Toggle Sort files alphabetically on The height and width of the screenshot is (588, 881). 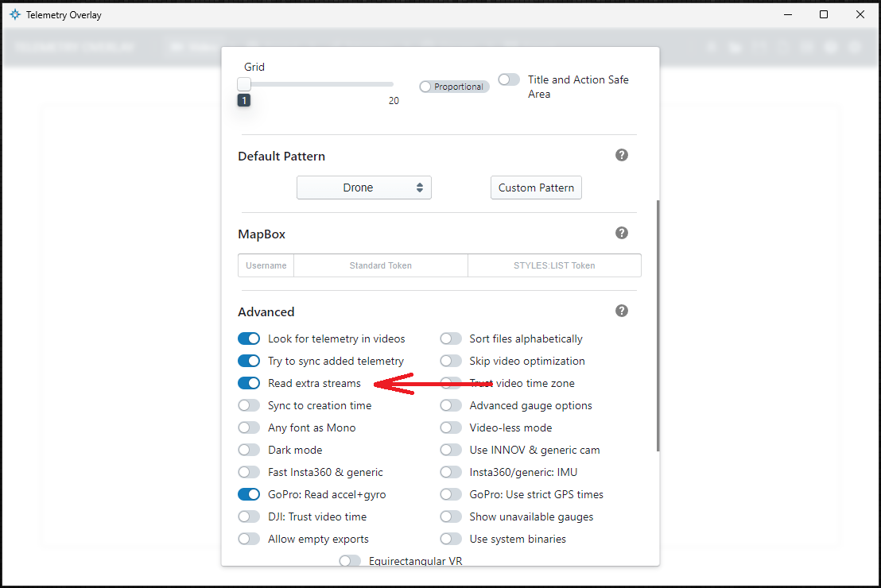click(x=451, y=338)
